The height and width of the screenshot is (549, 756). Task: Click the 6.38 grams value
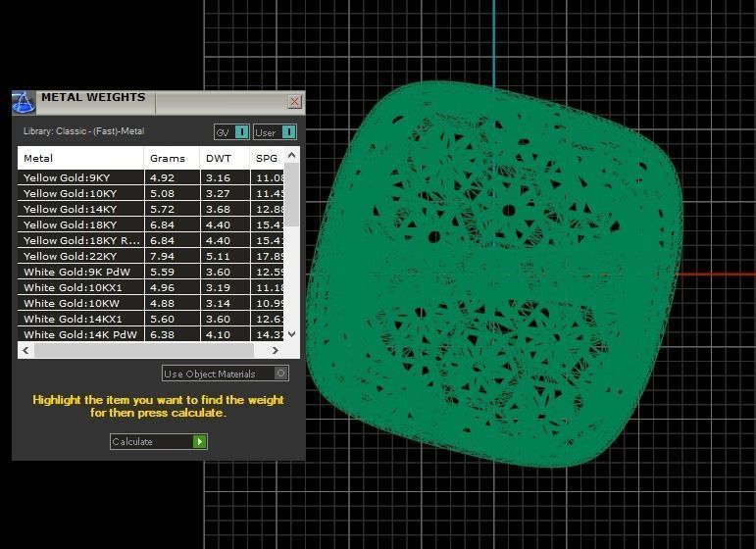(163, 334)
